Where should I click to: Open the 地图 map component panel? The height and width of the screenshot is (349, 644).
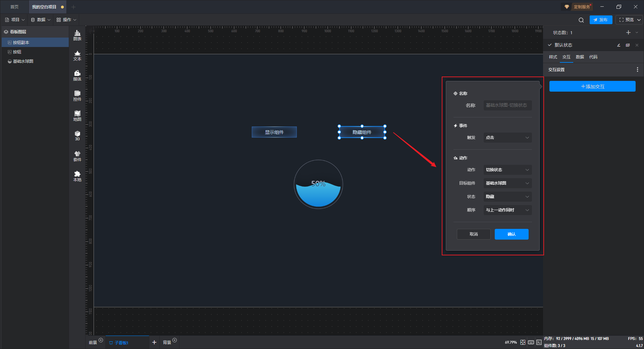(77, 116)
